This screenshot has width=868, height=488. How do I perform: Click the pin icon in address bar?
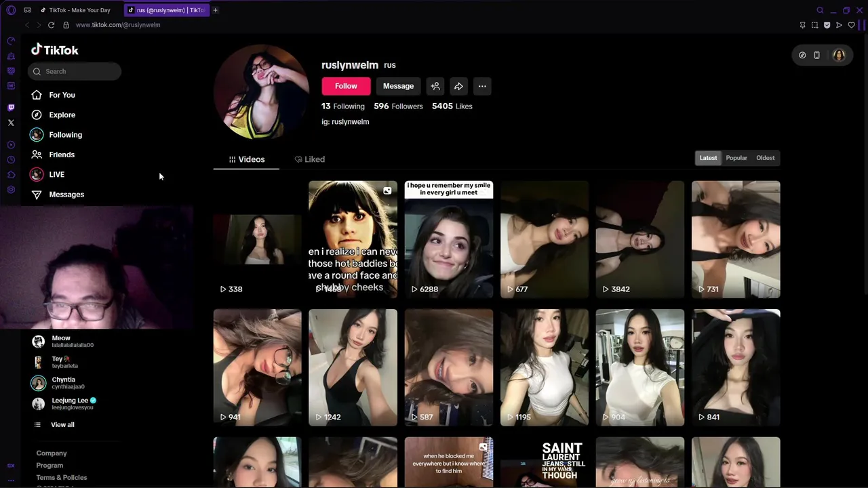pos(803,25)
